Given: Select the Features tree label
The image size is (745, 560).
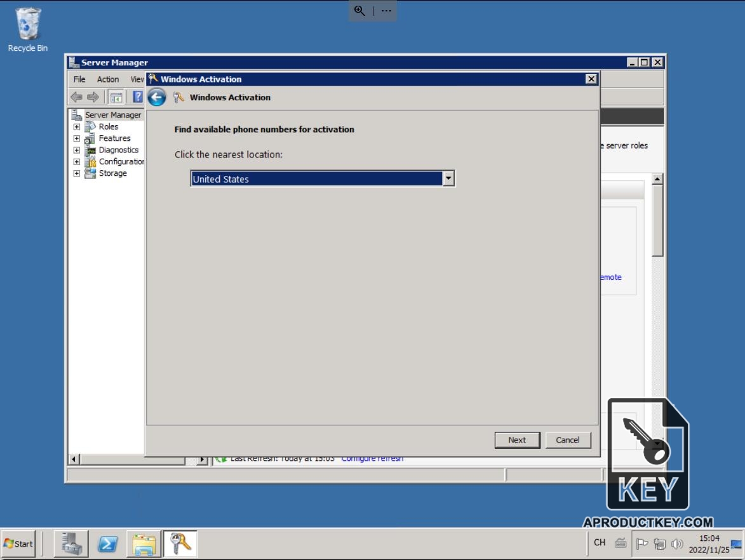Looking at the screenshot, I should click(x=114, y=138).
